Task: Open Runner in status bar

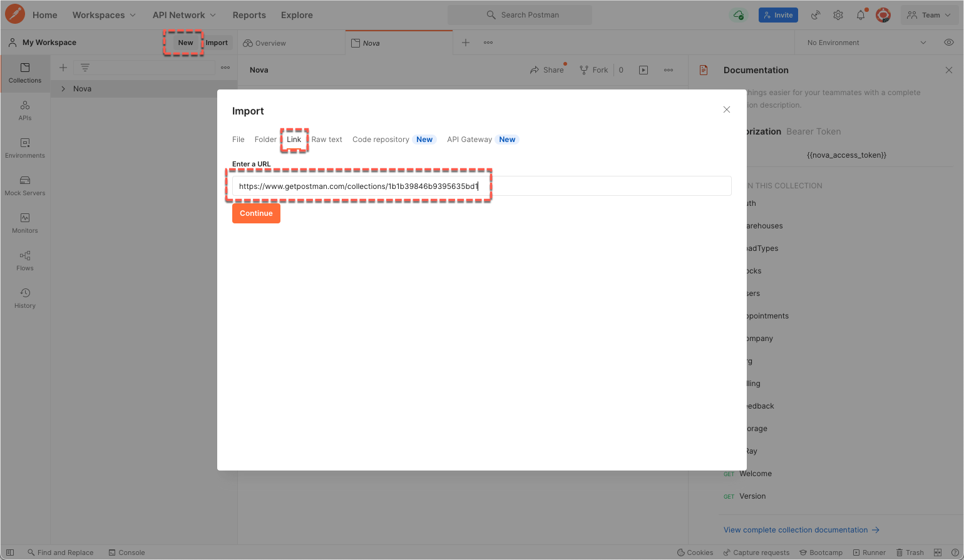Action: (x=869, y=552)
